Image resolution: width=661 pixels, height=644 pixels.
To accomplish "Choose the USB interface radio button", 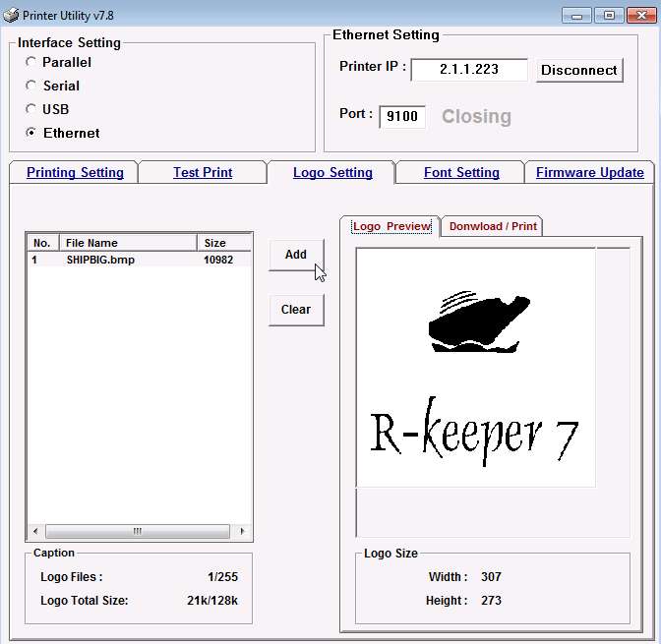I will pyautogui.click(x=30, y=109).
